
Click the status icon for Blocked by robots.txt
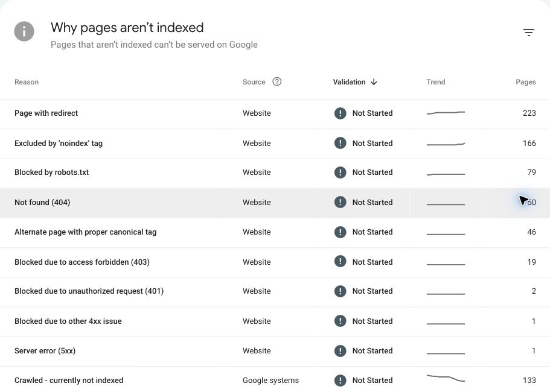point(341,172)
